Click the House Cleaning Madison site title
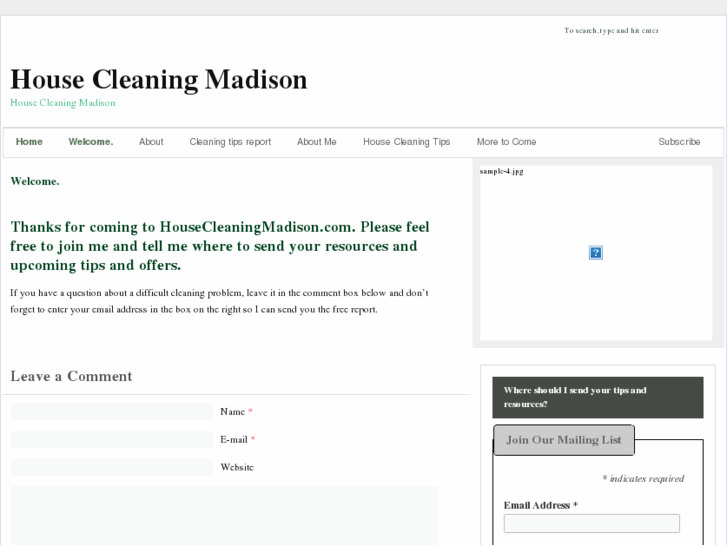 (159, 79)
